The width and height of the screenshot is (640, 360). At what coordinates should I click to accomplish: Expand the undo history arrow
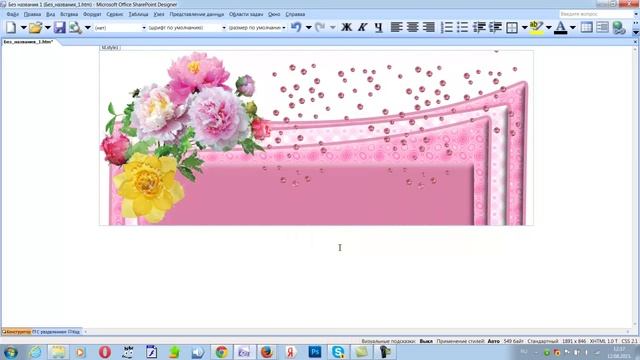point(309,28)
